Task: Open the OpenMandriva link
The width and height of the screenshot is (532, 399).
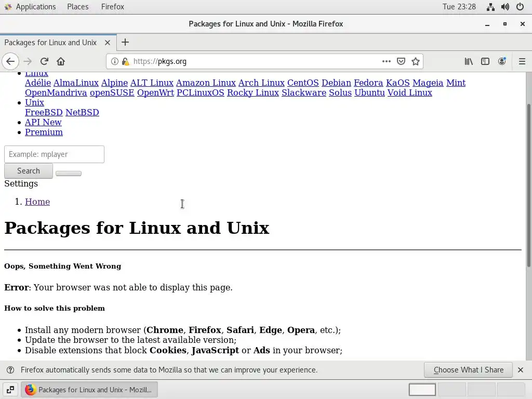Action: [x=56, y=92]
